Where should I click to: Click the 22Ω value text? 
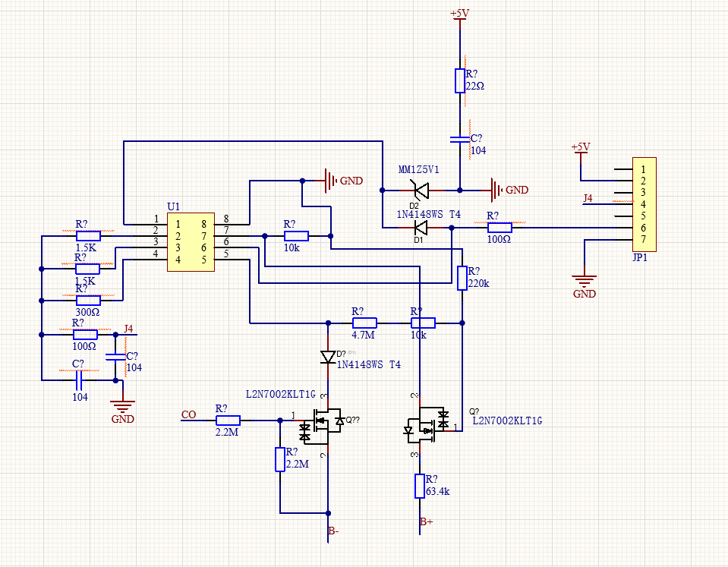(475, 86)
